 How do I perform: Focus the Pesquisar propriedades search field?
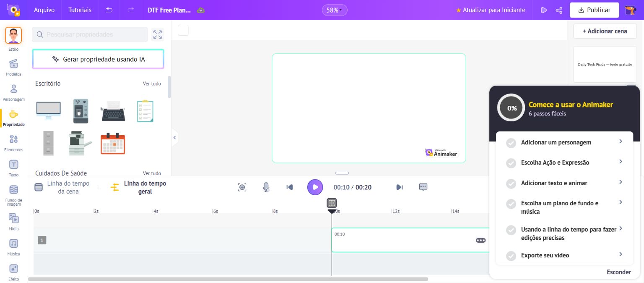click(90, 34)
